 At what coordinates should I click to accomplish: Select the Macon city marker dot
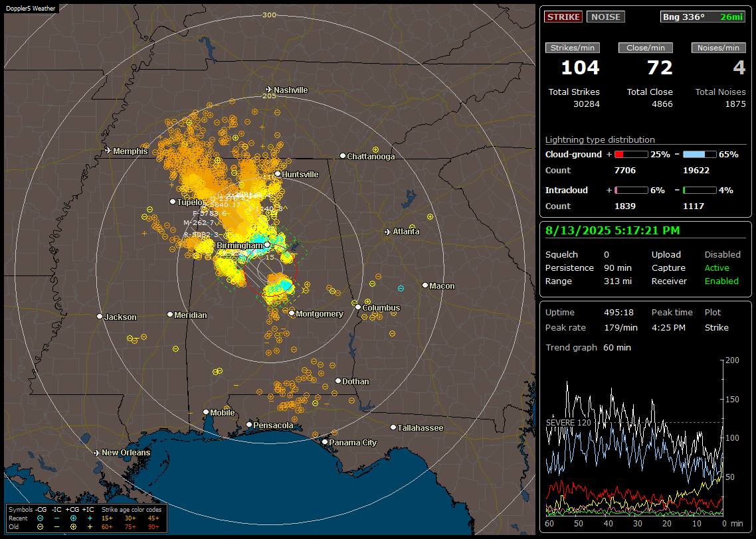tap(425, 285)
